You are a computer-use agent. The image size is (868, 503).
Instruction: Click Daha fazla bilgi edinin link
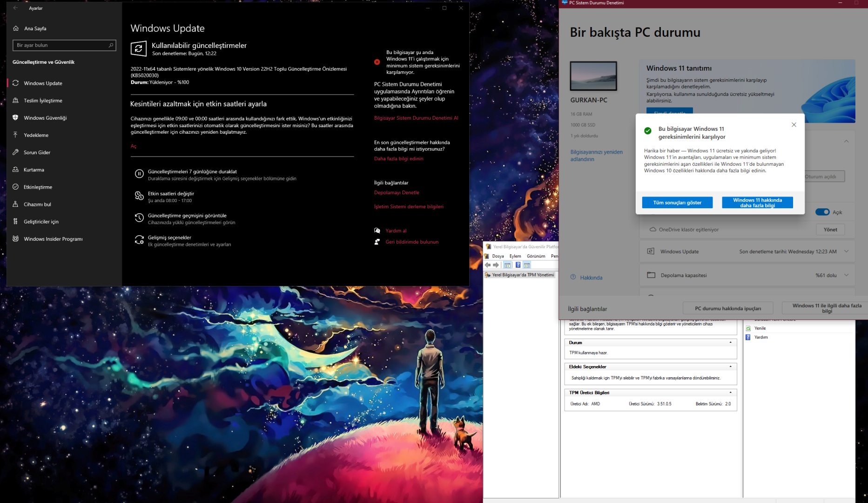tap(399, 159)
